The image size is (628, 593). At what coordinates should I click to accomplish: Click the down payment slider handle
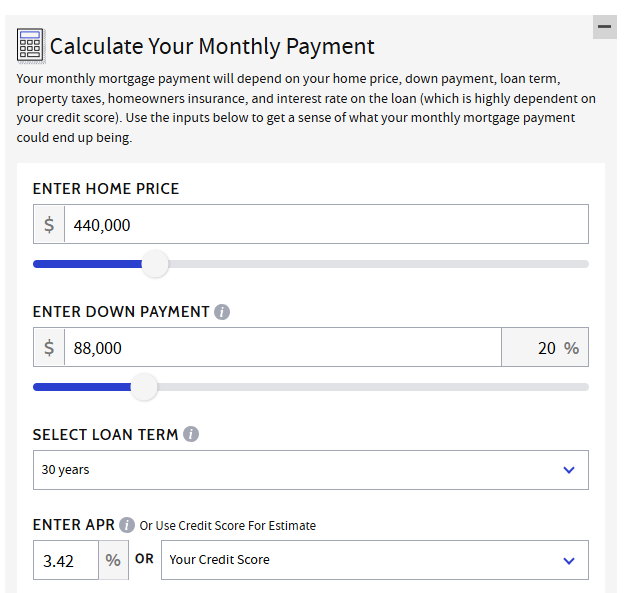pos(145,387)
